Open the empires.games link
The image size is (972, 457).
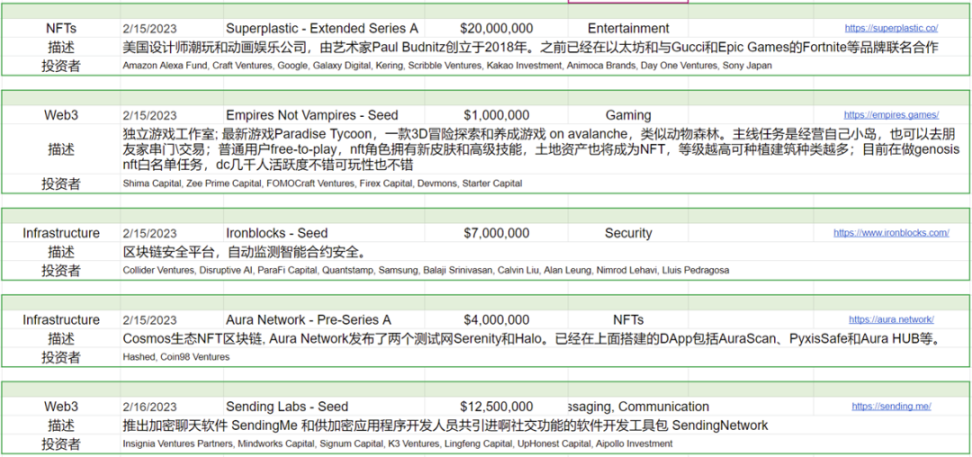pos(891,115)
